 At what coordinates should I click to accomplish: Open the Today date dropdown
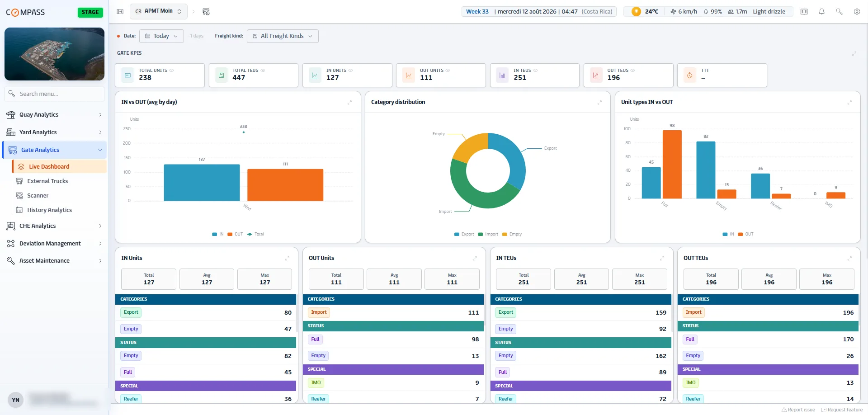161,36
